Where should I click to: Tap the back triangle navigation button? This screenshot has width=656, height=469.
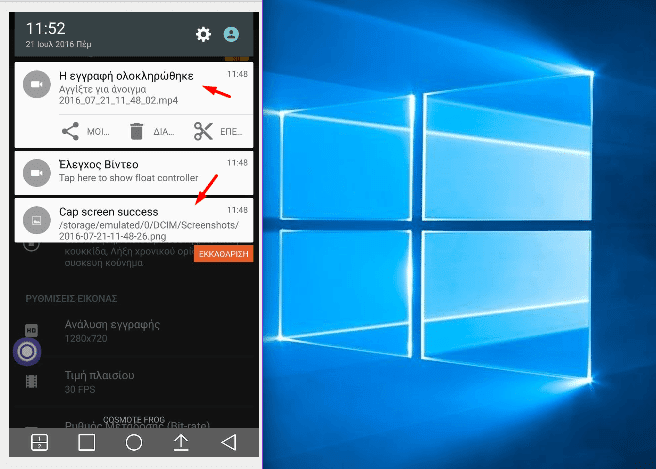click(x=229, y=442)
